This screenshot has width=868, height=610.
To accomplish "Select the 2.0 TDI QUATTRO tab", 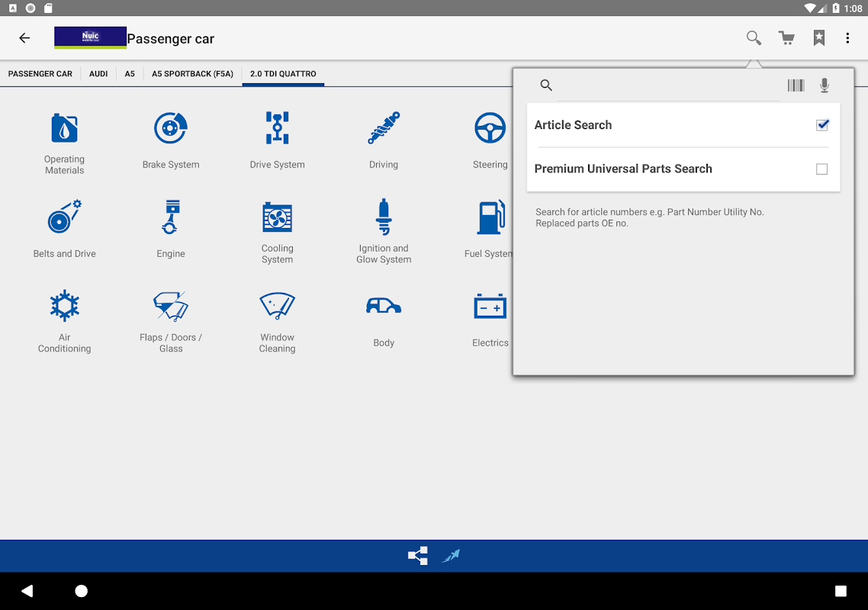I will coord(283,74).
